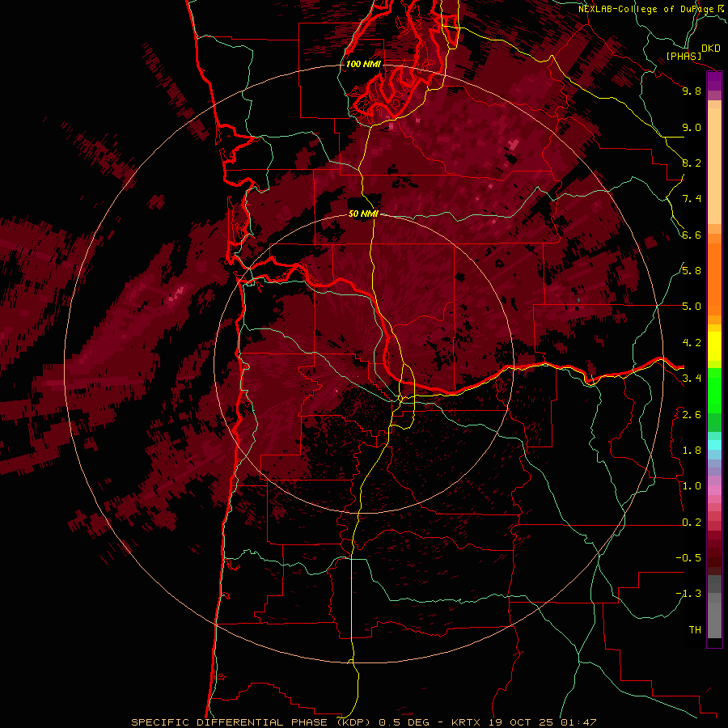Click the 7.4 scale value
Viewport: 728px width, 728px height.
(x=692, y=199)
